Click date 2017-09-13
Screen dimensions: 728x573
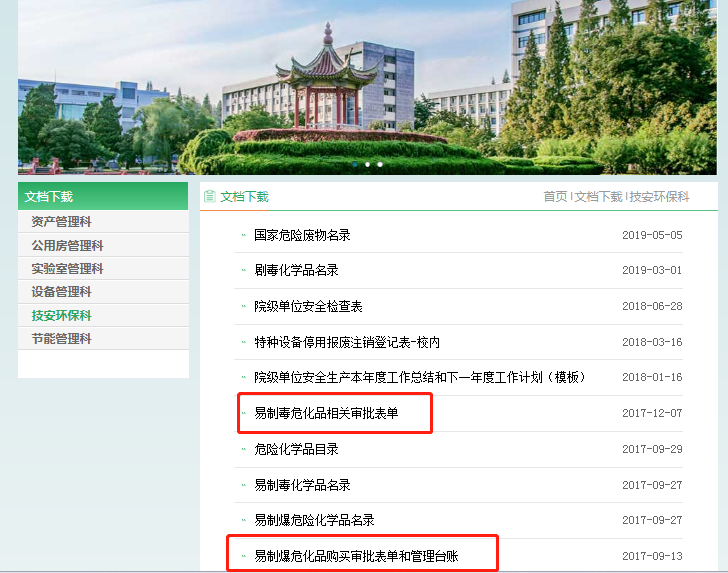point(652,556)
